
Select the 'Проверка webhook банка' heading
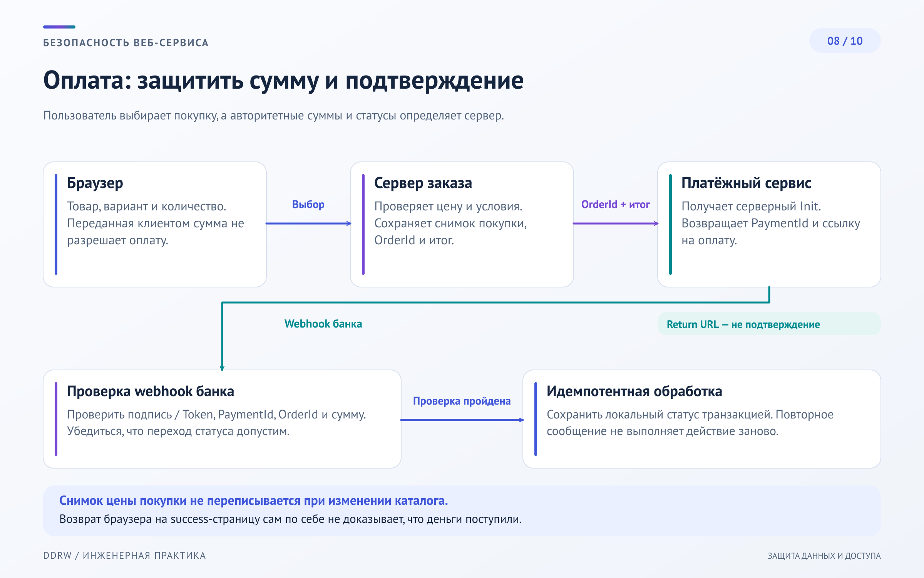pos(151,391)
